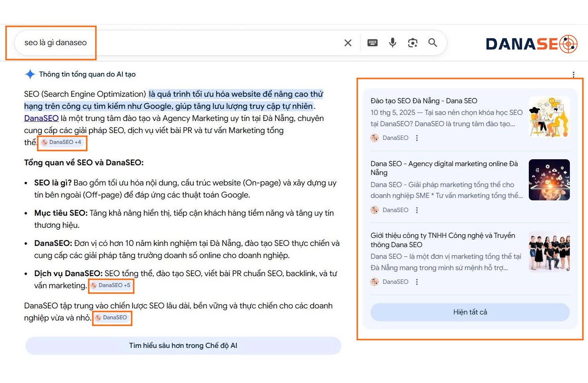Expand the DanaSEO +4 source chip
The image size is (588, 383).
(62, 142)
